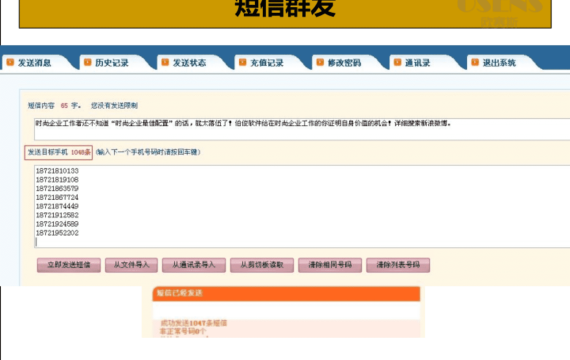Open the 发送状态 tab

189,63
